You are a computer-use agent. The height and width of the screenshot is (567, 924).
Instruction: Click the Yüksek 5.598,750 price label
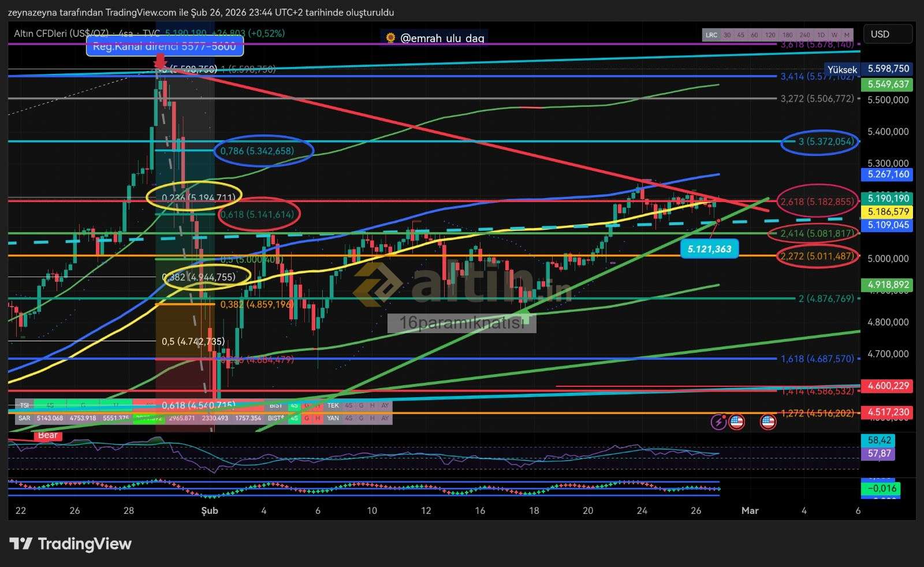pos(888,69)
